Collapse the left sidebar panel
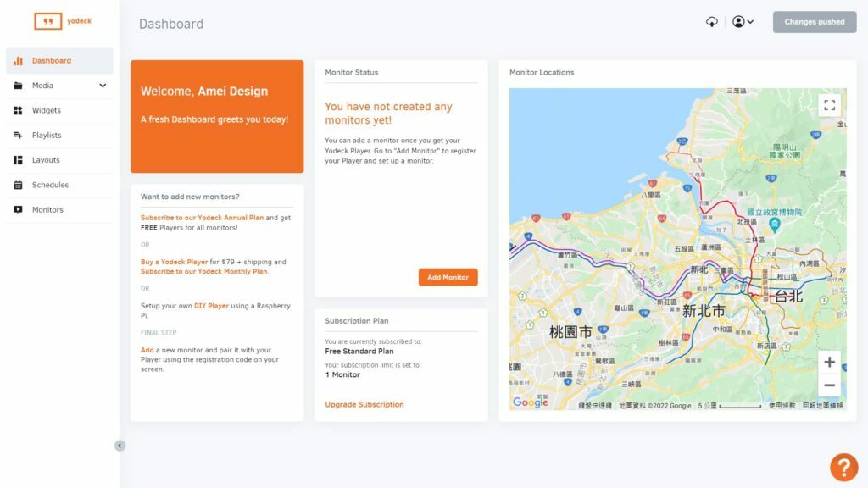 [x=120, y=446]
